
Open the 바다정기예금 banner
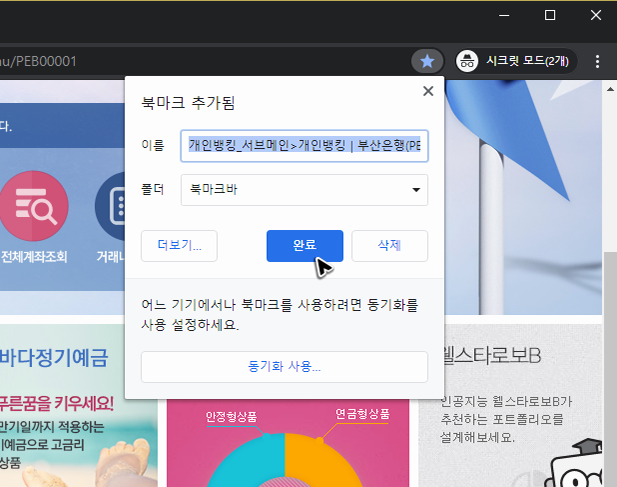(x=79, y=405)
